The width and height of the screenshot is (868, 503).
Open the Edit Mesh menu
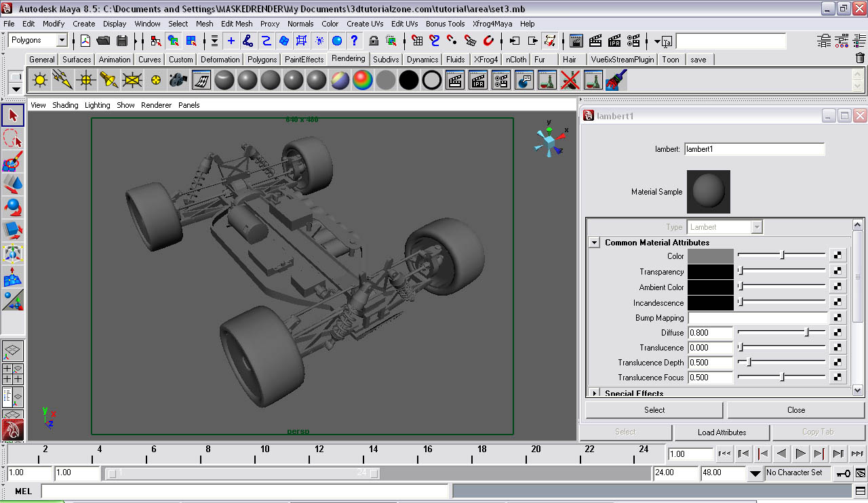(x=237, y=24)
